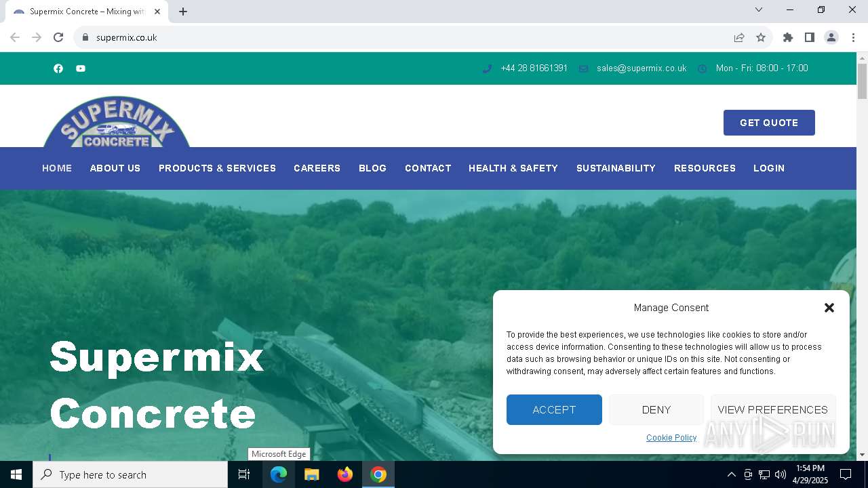Open the CONTACT page
Screen dimensions: 868x488
coord(428,168)
